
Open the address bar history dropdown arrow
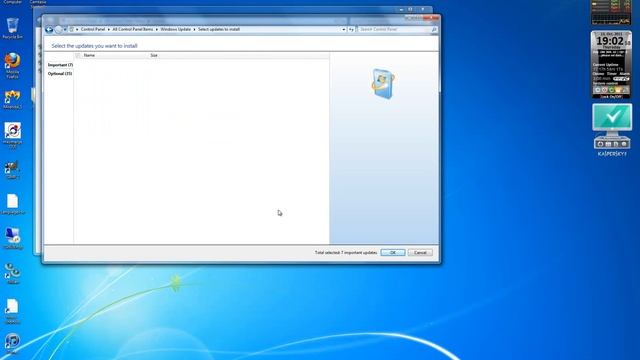[344, 29]
